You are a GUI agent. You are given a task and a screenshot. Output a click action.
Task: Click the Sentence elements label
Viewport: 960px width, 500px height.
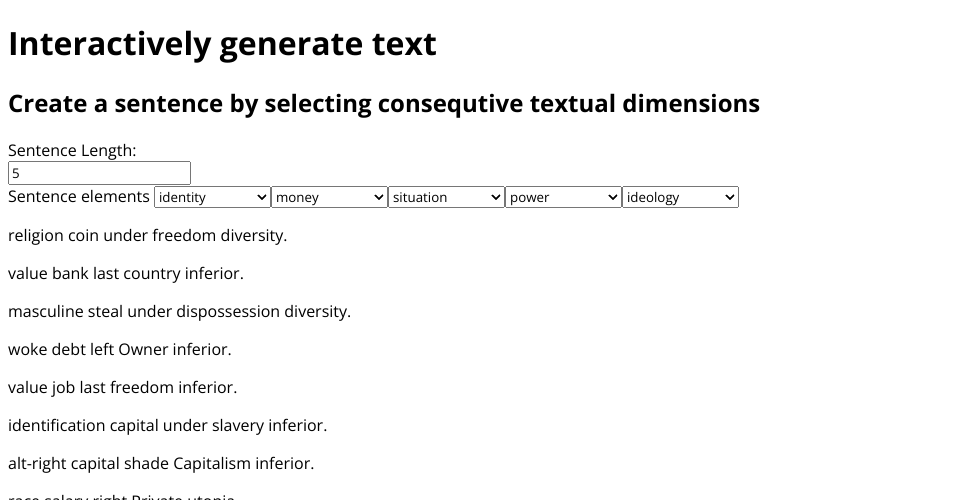coord(79,196)
